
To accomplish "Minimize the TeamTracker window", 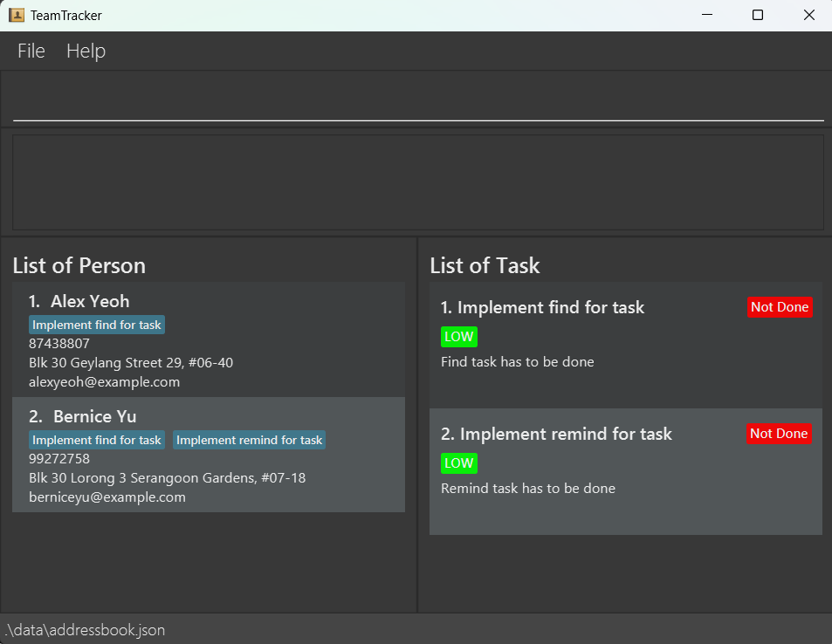I will pos(707,15).
